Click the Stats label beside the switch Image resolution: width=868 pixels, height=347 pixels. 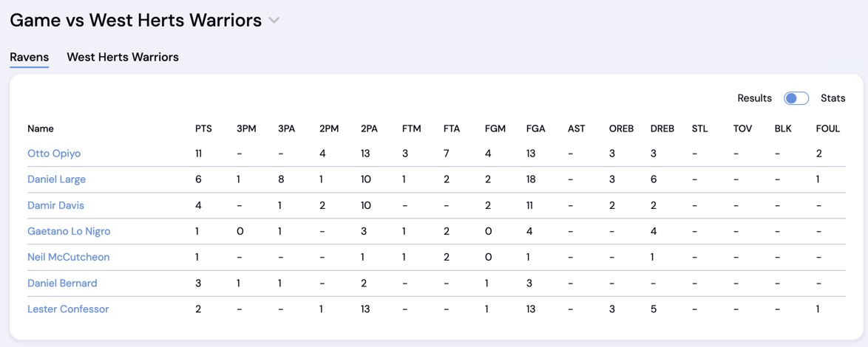click(833, 98)
